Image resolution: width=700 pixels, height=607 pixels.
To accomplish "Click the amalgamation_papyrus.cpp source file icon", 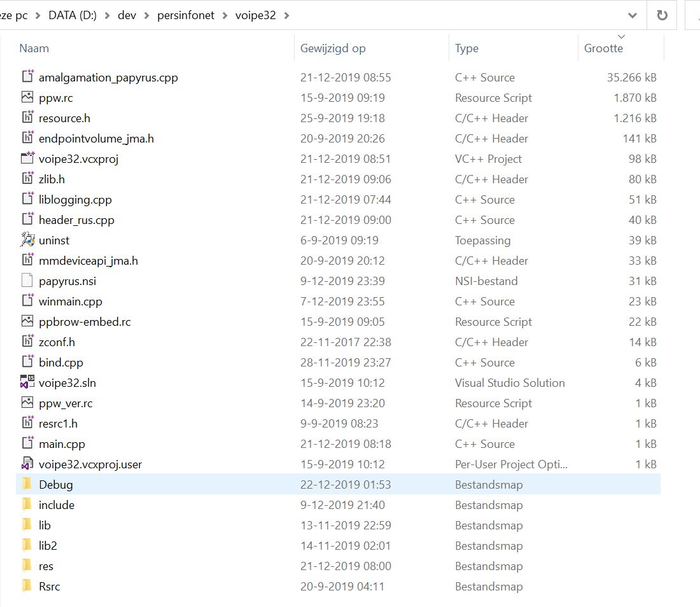I will coord(27,78).
